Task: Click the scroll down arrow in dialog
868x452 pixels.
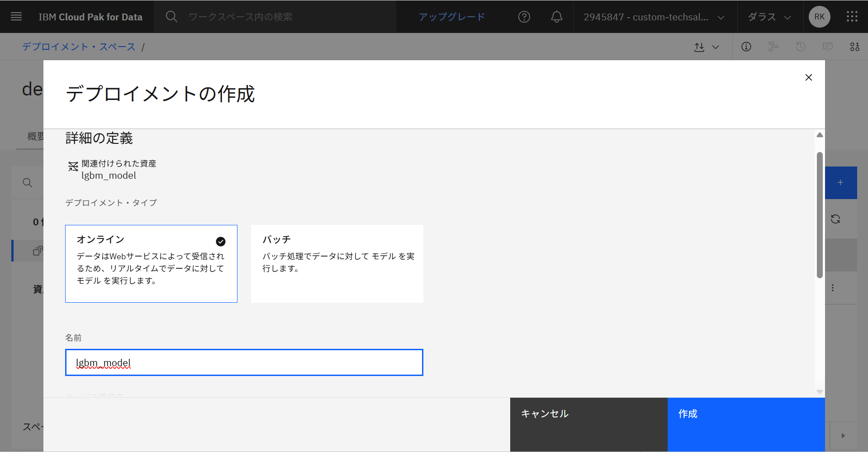Action: [820, 392]
